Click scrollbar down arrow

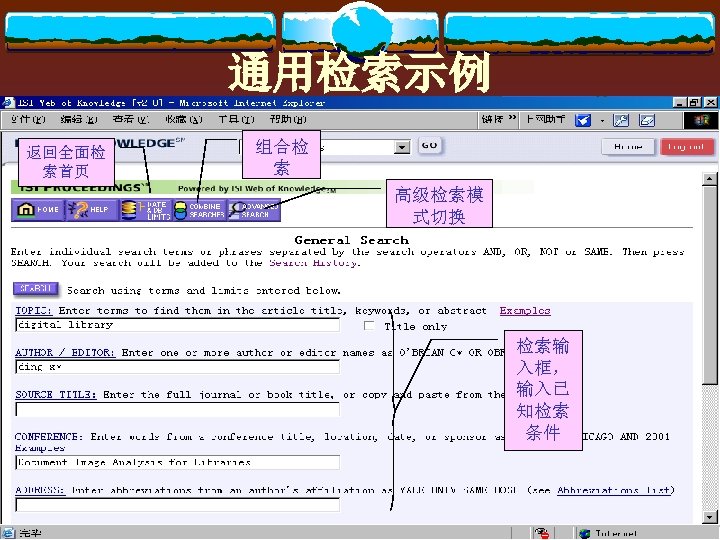point(709,517)
